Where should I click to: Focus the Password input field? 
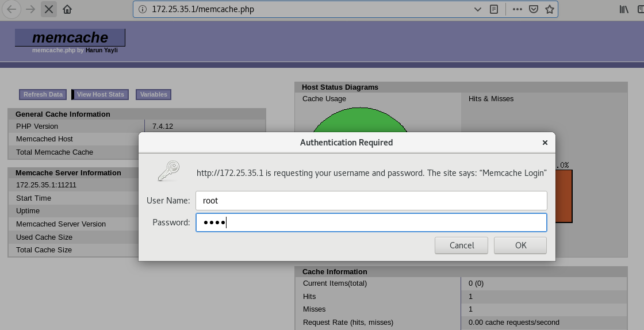[x=371, y=222]
